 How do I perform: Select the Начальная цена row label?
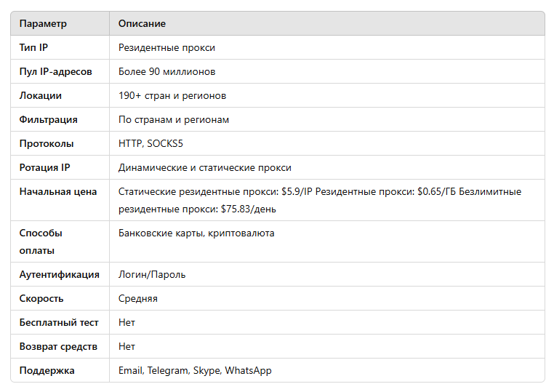(x=58, y=191)
